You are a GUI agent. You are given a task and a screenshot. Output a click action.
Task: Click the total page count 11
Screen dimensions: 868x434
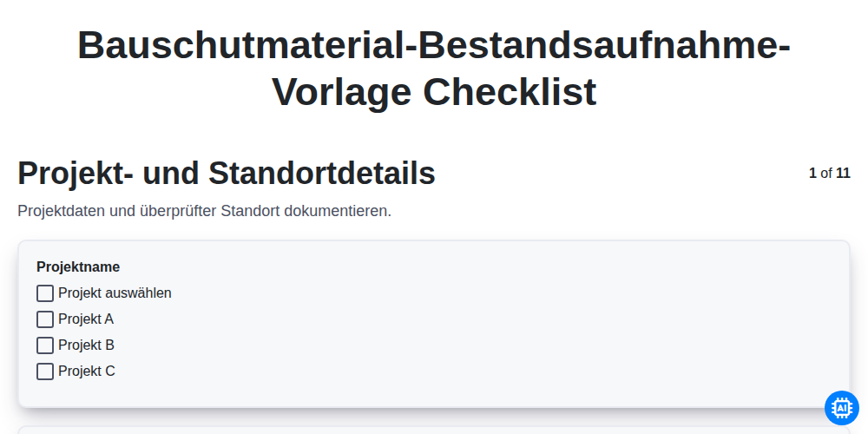tap(843, 174)
